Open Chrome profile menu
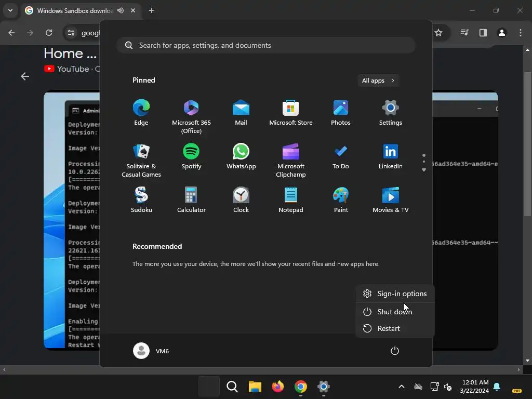Viewport: 532px width, 399px height. tap(502, 33)
